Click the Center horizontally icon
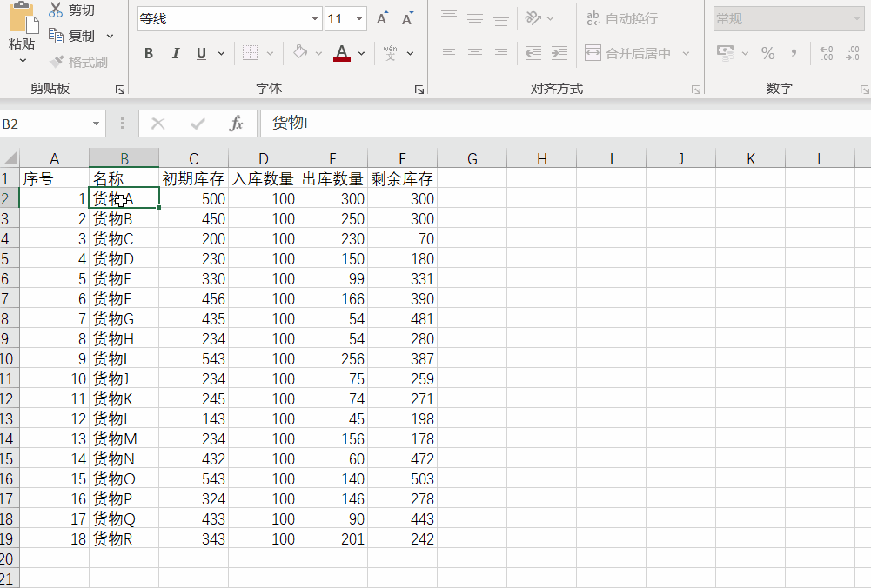The width and height of the screenshot is (871, 588). (475, 53)
